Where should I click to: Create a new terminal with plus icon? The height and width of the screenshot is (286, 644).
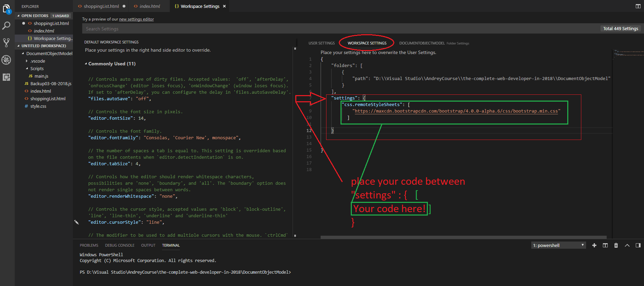point(594,245)
